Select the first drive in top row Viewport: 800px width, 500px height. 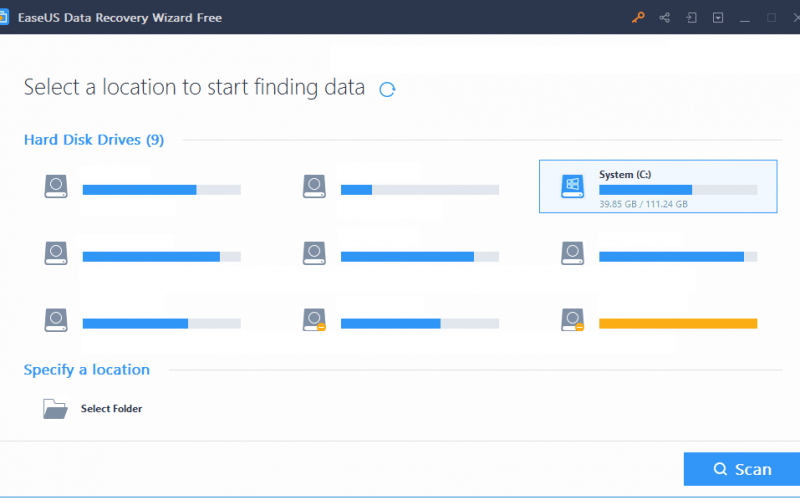point(142,187)
